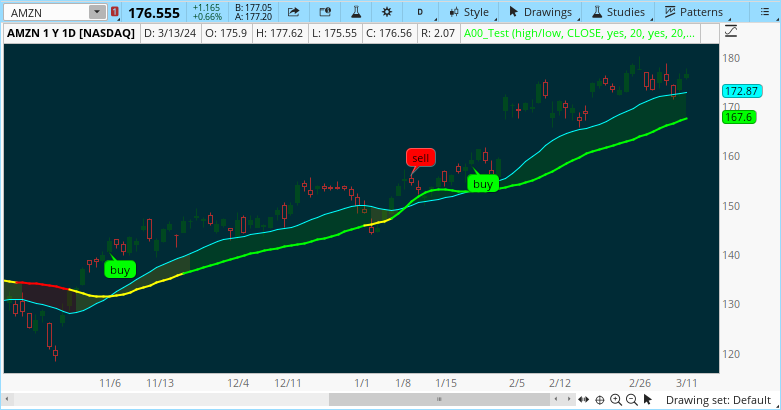The height and width of the screenshot is (410, 781).
Task: Click the 11/6 date axis label
Action: (110, 383)
